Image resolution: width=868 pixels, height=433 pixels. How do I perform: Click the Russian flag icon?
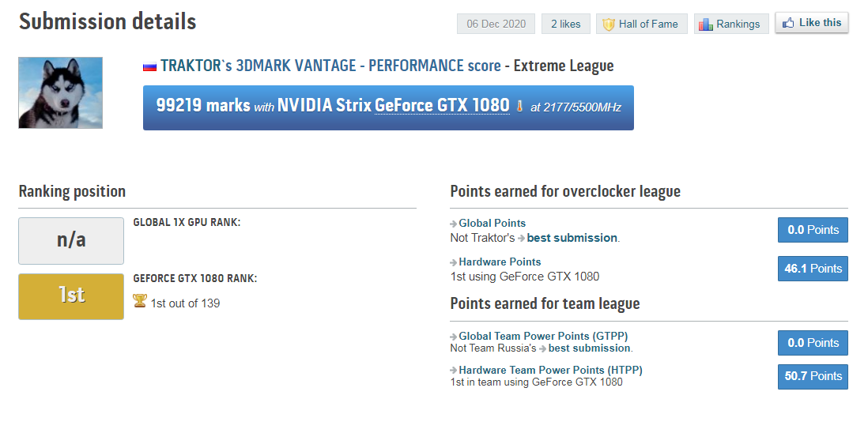point(149,66)
